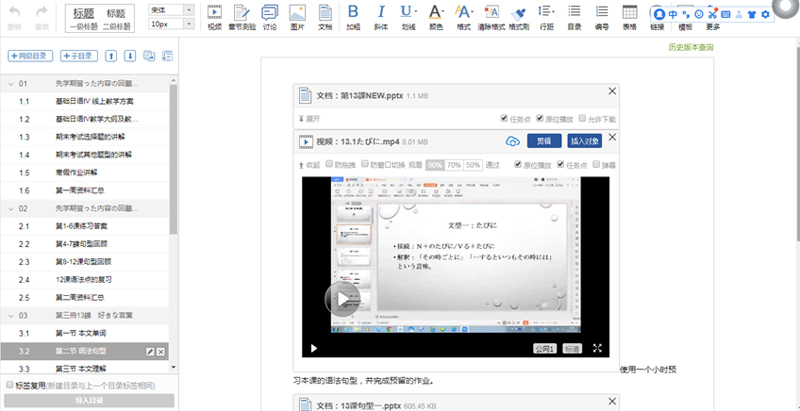Toggle 允许下载 checkbox for the pptx document
Image resolution: width=800 pixels, height=411 pixels.
tap(581, 117)
